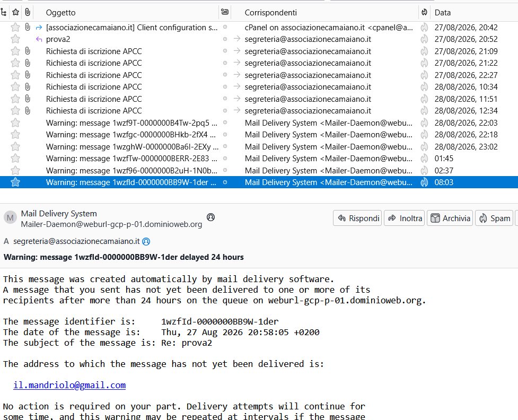Archive message with Archivia button

coord(450,218)
